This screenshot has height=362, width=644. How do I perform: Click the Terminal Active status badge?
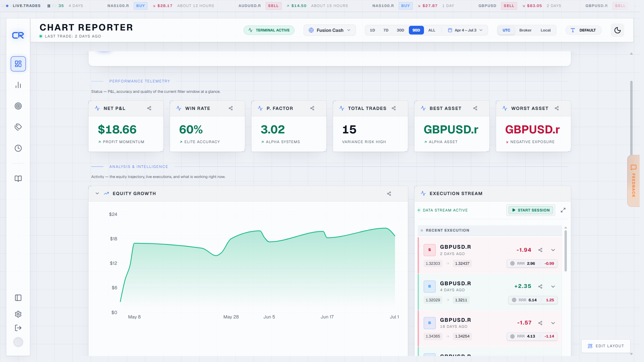click(x=269, y=30)
